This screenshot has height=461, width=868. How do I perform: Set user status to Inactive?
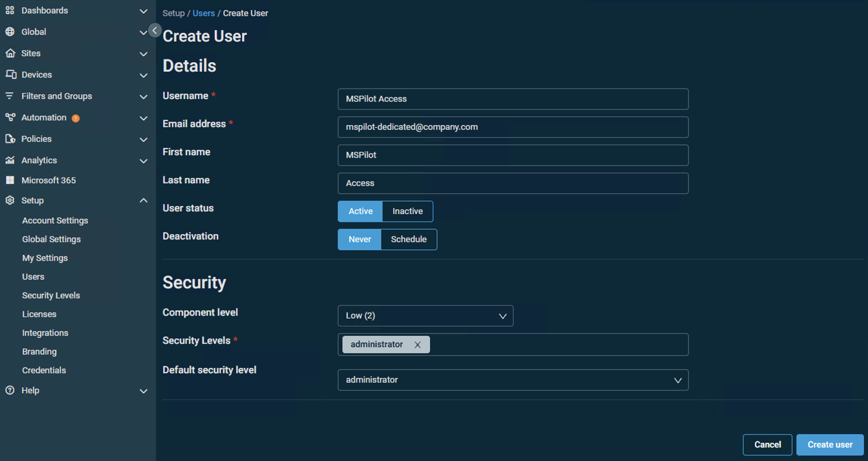point(408,211)
